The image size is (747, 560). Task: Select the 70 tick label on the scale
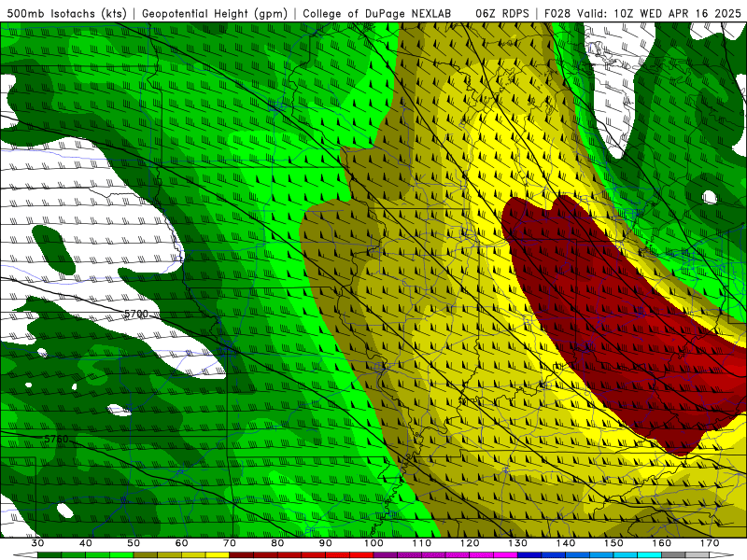[x=230, y=543]
